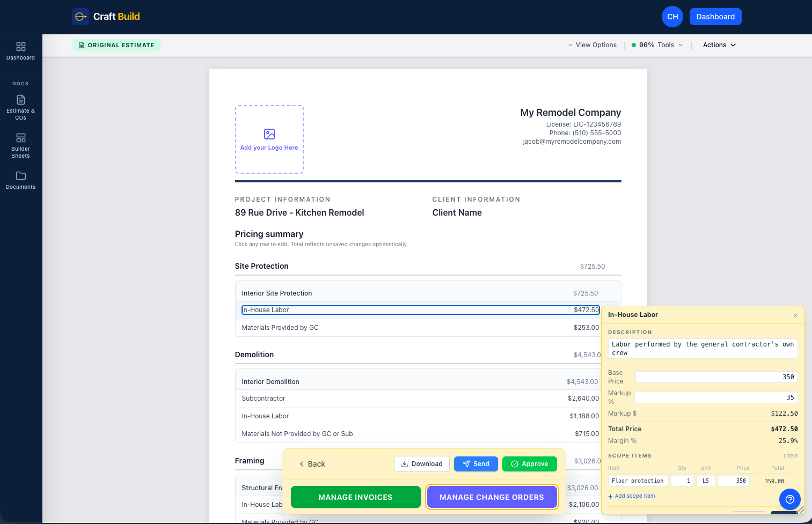Click the Pricing summary heading
This screenshot has height=524, width=812.
269,234
